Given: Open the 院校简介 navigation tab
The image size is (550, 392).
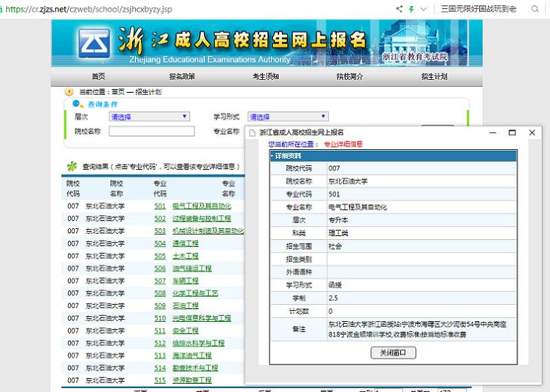Looking at the screenshot, I should point(350,76).
